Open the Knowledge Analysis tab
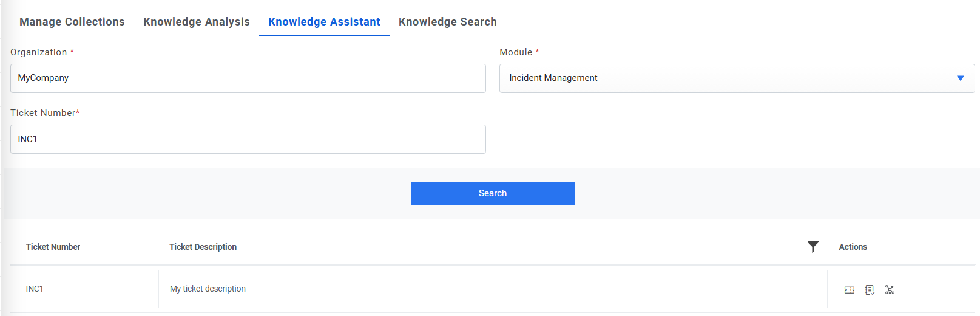The width and height of the screenshot is (980, 316). click(x=197, y=22)
